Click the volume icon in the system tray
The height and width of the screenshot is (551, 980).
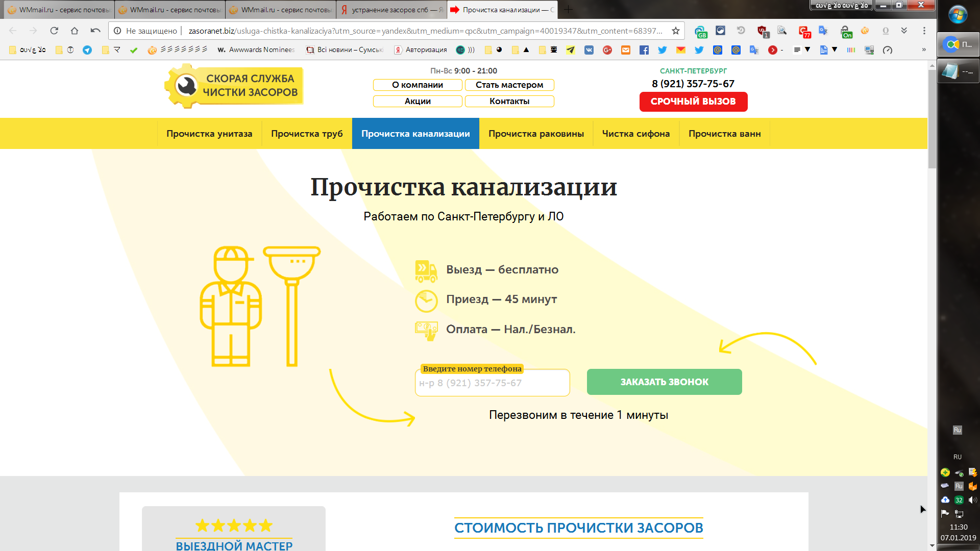click(972, 500)
